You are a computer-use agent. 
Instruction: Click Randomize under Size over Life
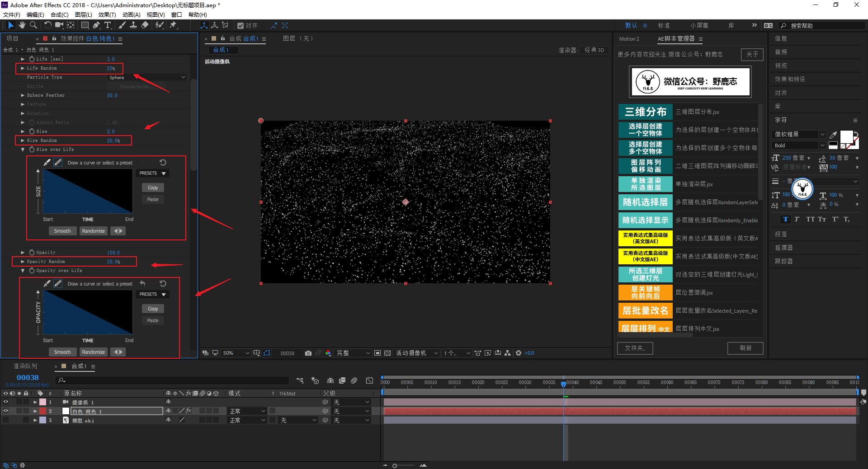(93, 231)
